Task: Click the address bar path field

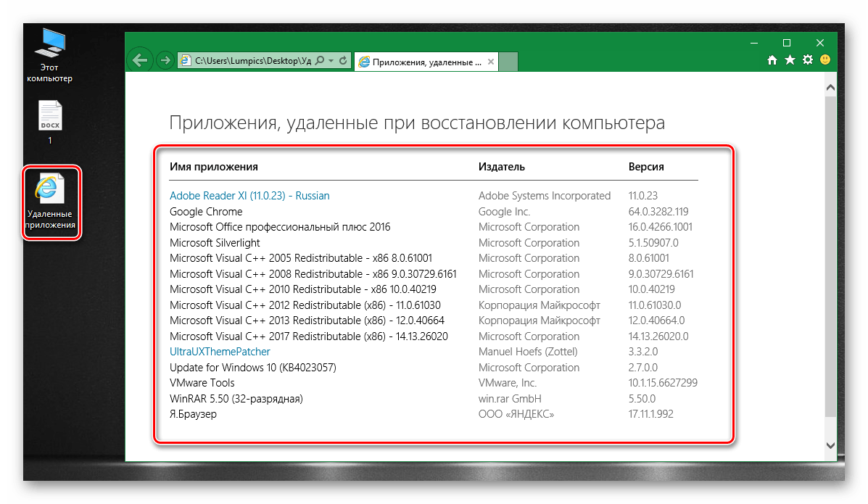Action: pos(252,61)
